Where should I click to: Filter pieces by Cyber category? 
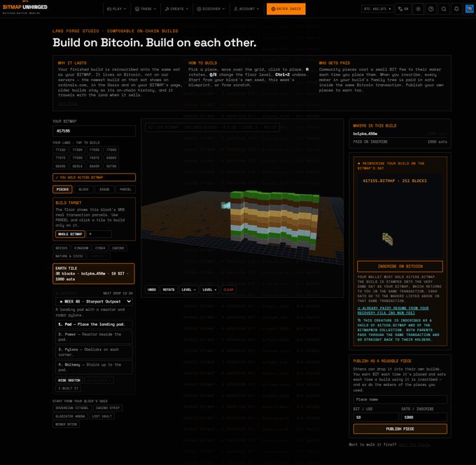[x=100, y=248]
